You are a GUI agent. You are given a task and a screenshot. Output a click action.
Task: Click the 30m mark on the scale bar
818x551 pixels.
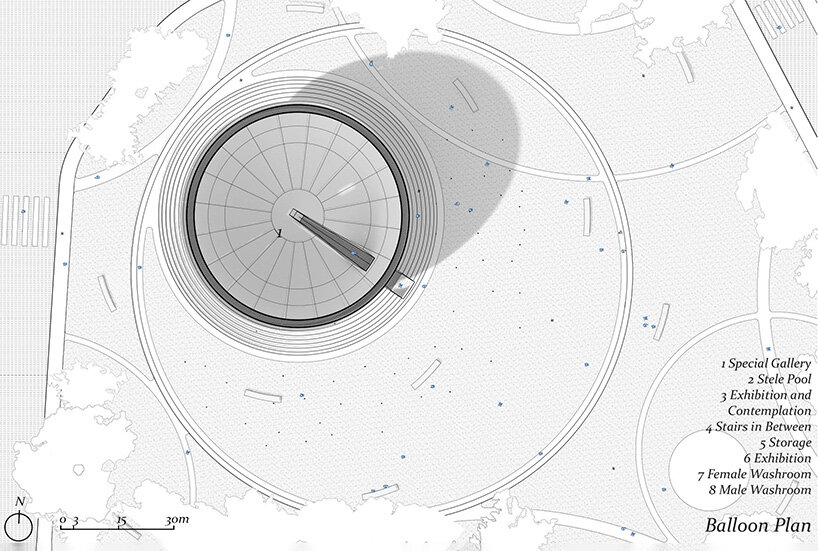(x=177, y=521)
